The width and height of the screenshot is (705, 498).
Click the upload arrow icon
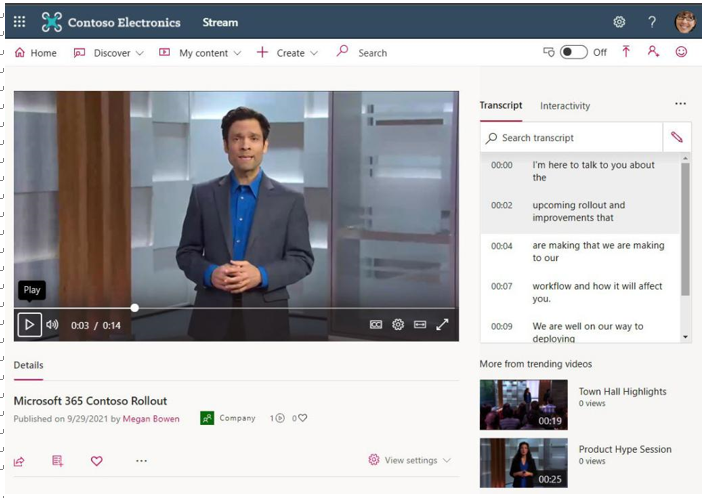pos(626,52)
